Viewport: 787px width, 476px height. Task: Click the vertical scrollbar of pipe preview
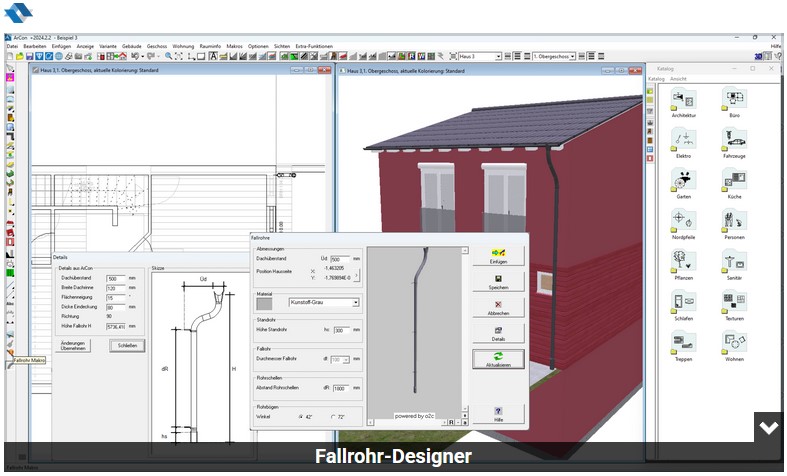(465, 331)
